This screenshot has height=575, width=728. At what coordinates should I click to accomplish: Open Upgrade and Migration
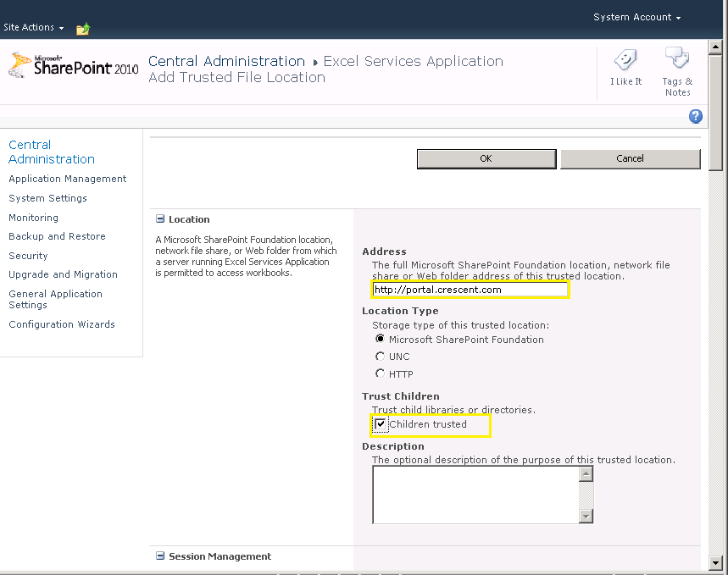(64, 274)
